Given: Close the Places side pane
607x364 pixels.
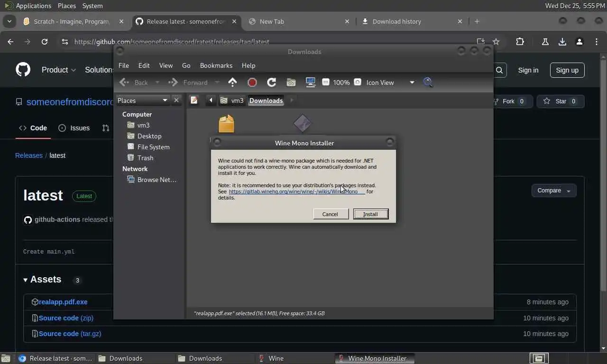Looking at the screenshot, I should [x=176, y=100].
